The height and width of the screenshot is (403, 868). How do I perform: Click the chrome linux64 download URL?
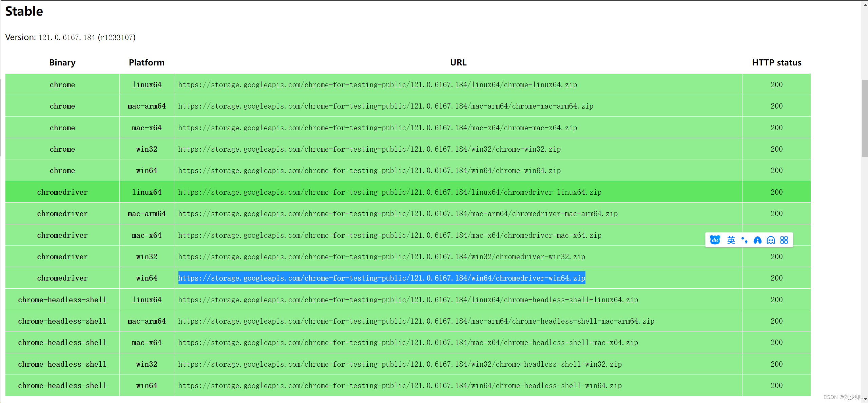378,85
